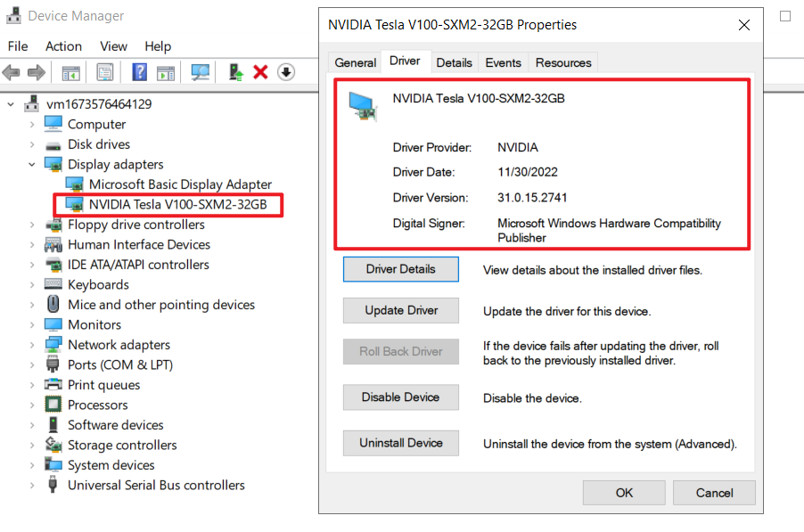Screen dimensions: 804x532
Task: Expand the Keyboards tree node
Action: [x=32, y=285]
